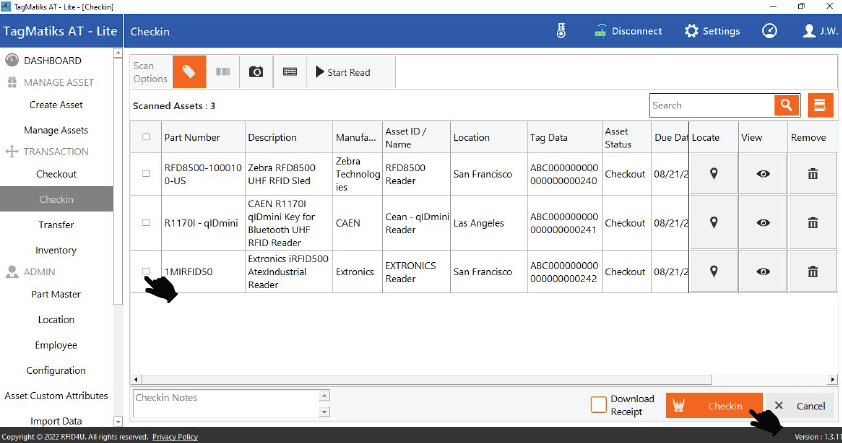Open the Settings menu in header
842x443 pixels.
click(712, 31)
